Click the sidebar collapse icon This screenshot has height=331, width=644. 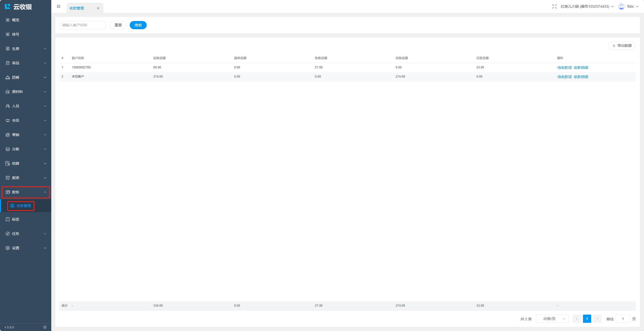pos(59,6)
